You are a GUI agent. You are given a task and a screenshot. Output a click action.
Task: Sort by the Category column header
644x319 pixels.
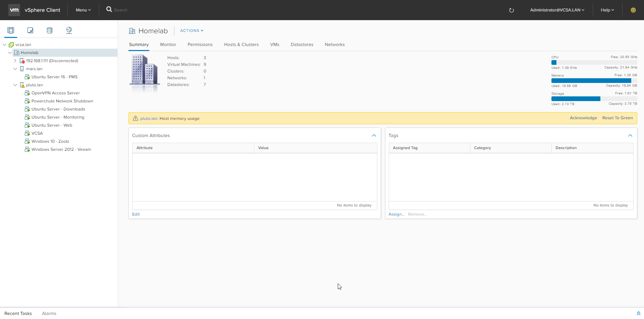click(511, 148)
